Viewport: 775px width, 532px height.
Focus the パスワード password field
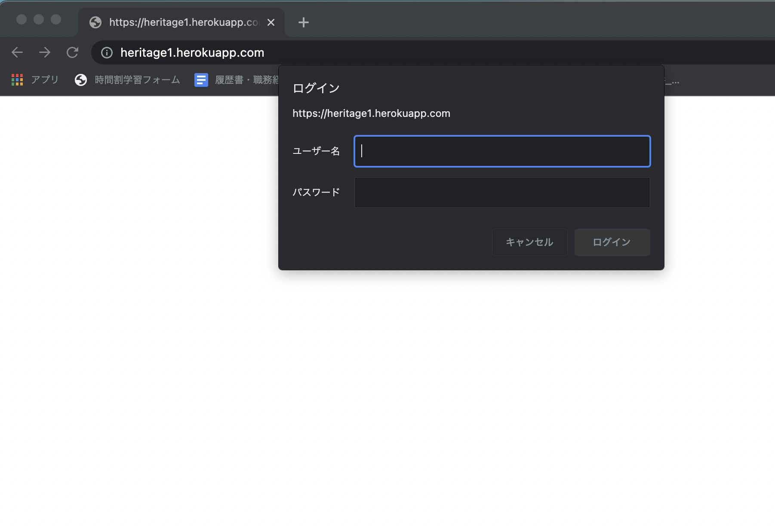point(502,193)
